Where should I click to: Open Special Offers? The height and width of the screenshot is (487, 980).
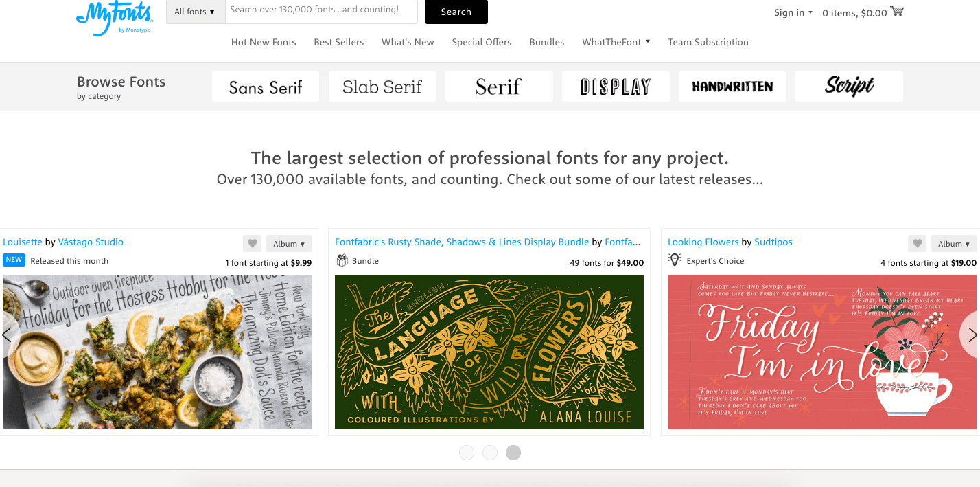pyautogui.click(x=482, y=42)
